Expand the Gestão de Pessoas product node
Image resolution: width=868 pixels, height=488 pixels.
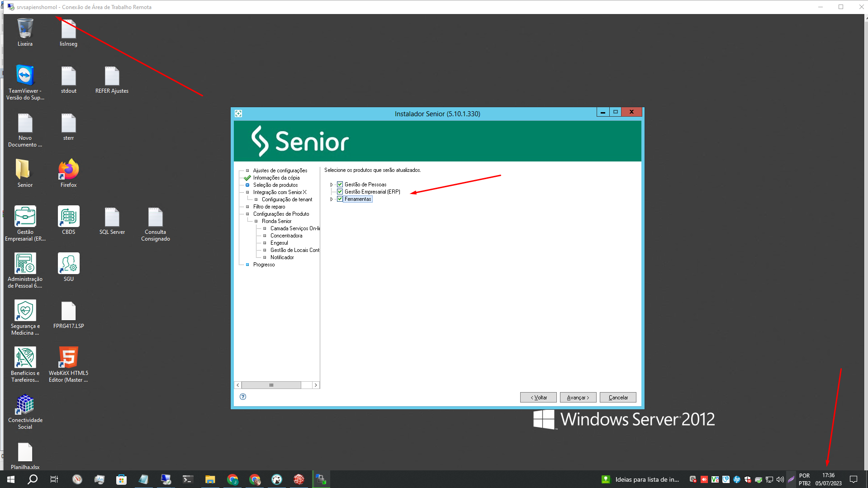[x=332, y=185]
